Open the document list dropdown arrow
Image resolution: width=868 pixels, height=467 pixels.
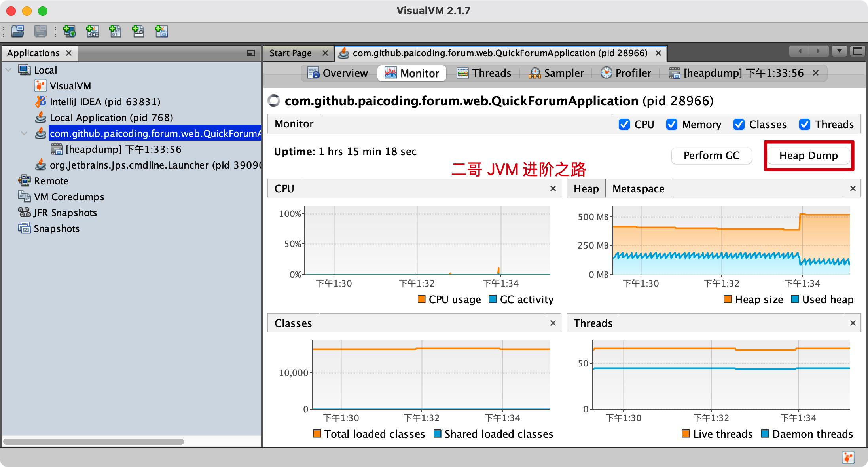(839, 51)
